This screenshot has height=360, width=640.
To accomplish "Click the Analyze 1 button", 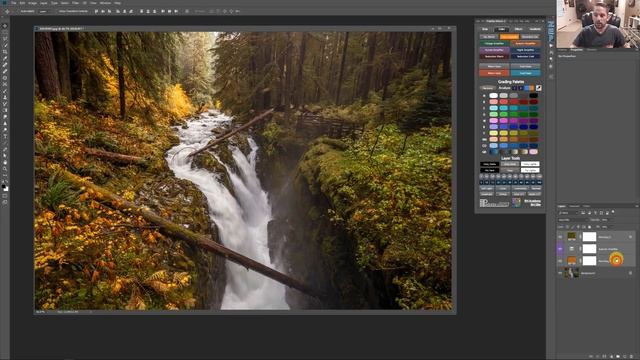I will pyautogui.click(x=514, y=88).
